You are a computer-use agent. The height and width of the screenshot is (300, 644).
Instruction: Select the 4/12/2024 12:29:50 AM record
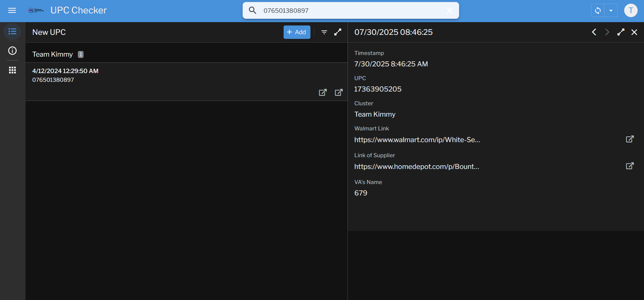point(187,82)
